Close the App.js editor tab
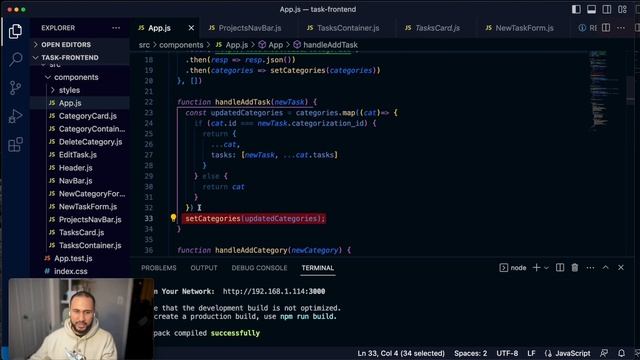 point(191,28)
